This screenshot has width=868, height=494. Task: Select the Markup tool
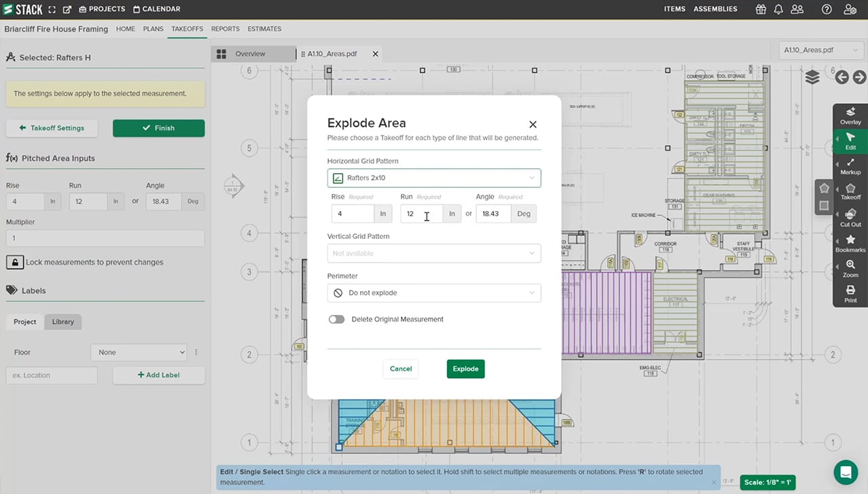[x=850, y=166]
